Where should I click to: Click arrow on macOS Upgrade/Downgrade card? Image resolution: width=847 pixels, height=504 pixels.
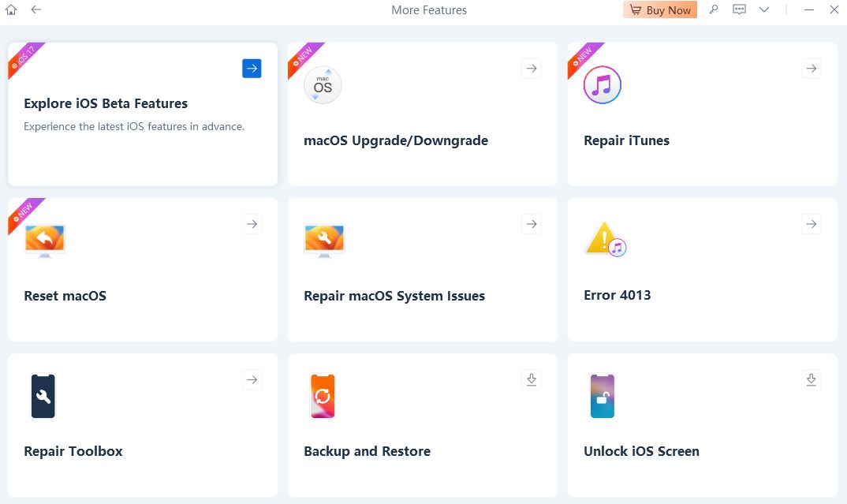pyautogui.click(x=532, y=69)
